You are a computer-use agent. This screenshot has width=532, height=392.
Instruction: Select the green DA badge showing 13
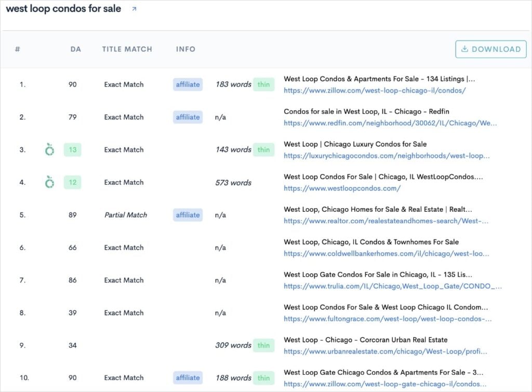click(x=73, y=150)
